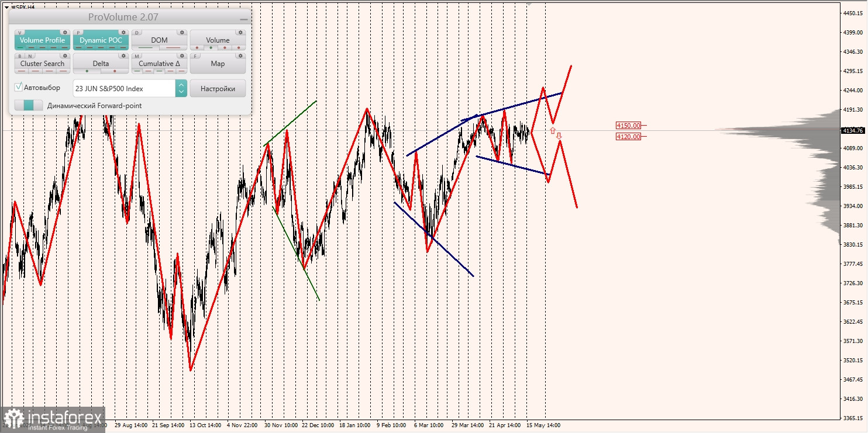Open the Настройки settings button
Viewport: 868px width, 433px height.
pyautogui.click(x=218, y=88)
